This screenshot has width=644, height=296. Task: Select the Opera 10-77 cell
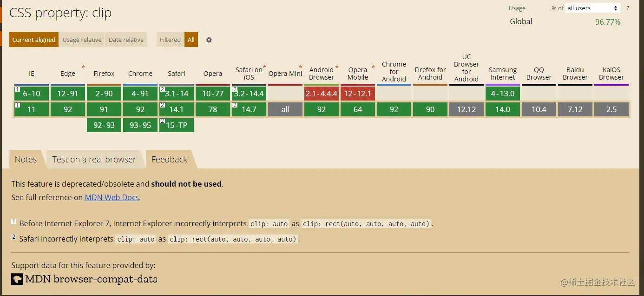(213, 94)
